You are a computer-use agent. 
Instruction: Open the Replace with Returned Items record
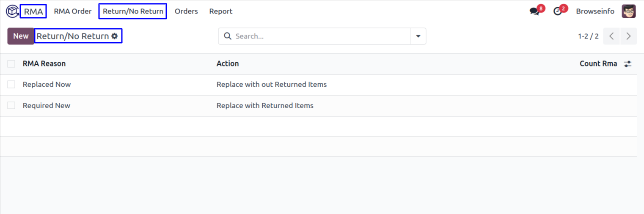265,106
